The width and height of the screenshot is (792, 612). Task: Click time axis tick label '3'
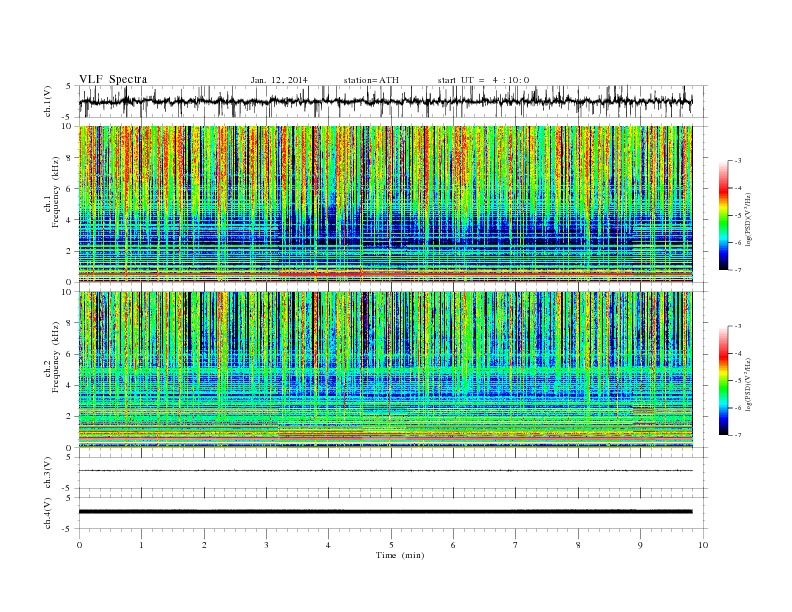coord(267,545)
